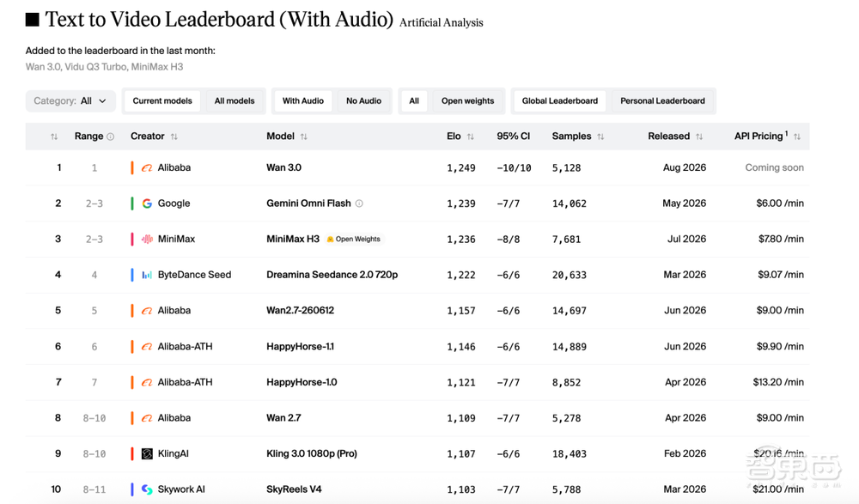Open the Wan 3.0 model
859x504 pixels.
283,167
